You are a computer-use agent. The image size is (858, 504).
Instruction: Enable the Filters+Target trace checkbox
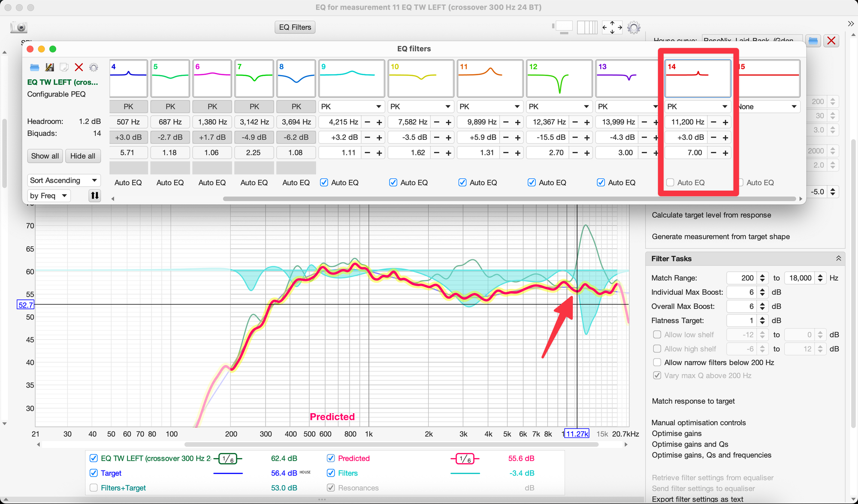(x=94, y=488)
